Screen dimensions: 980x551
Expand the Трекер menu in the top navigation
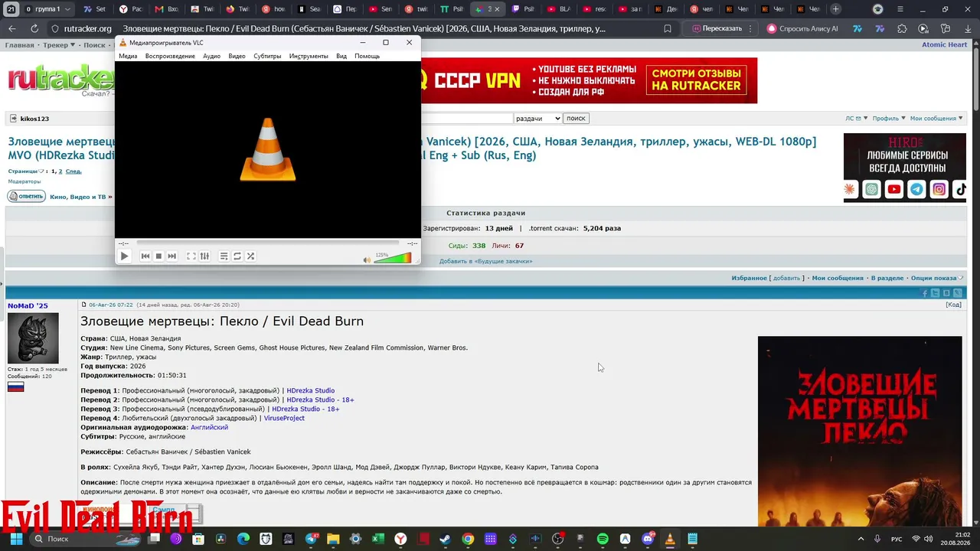click(59, 45)
